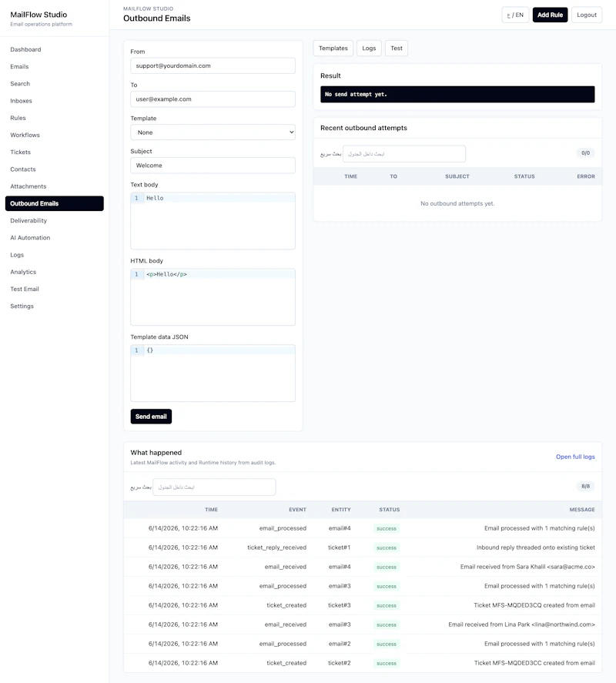Image resolution: width=616 pixels, height=683 pixels.
Task: Expand the Template dropdown showing None
Action: click(213, 132)
